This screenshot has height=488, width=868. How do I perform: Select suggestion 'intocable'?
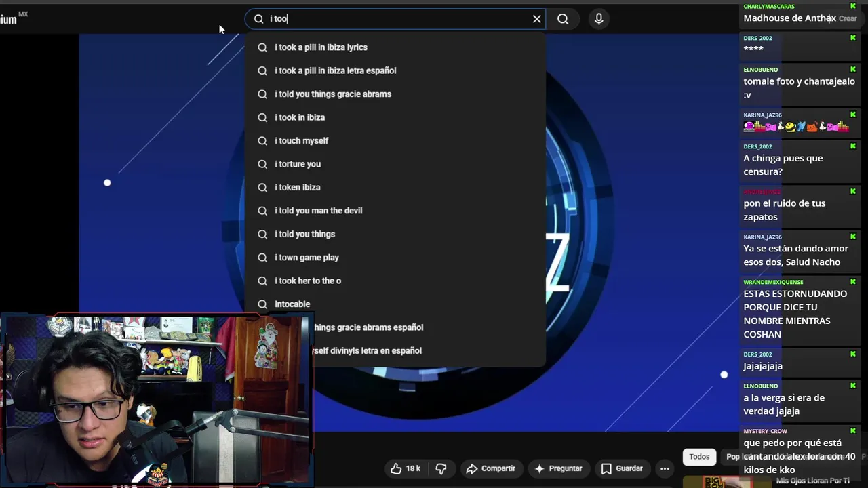(395, 304)
